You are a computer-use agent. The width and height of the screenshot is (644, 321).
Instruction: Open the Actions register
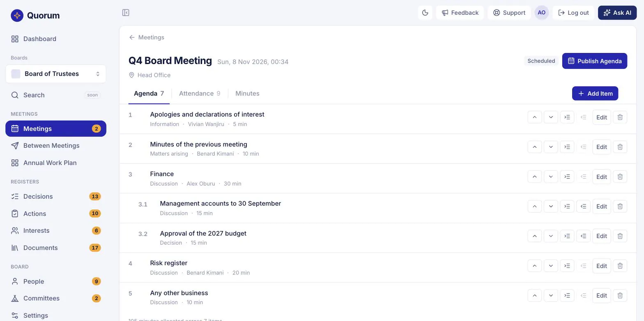(56, 214)
